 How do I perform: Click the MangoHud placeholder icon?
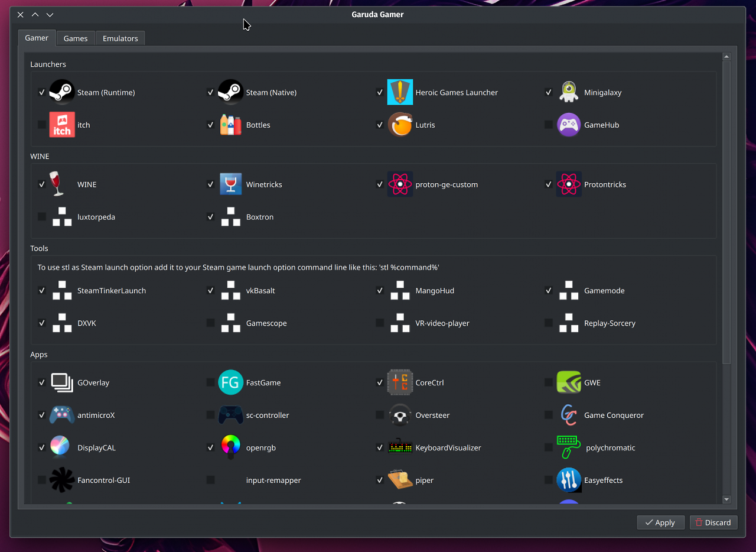(x=400, y=290)
